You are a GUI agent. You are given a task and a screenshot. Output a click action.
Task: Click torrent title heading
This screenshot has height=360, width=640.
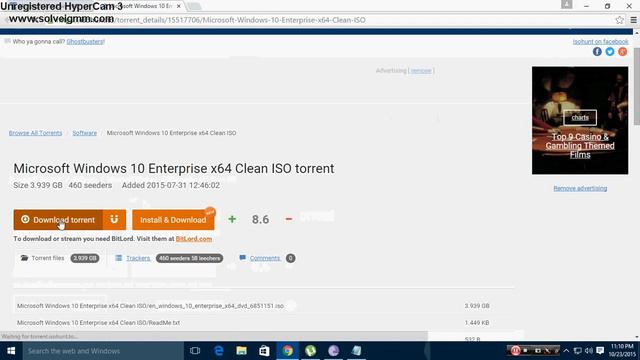[x=174, y=168]
